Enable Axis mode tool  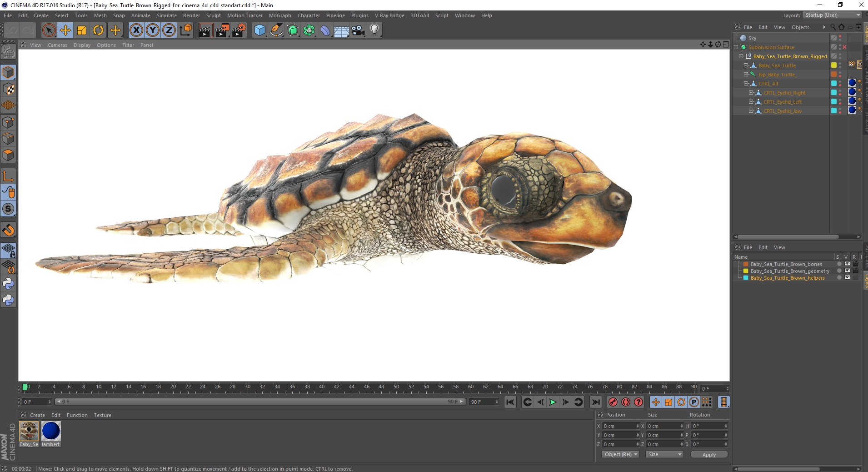[8, 176]
